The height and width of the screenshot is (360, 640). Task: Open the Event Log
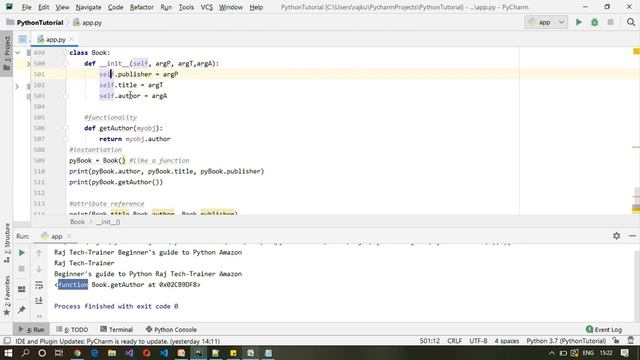coord(604,329)
